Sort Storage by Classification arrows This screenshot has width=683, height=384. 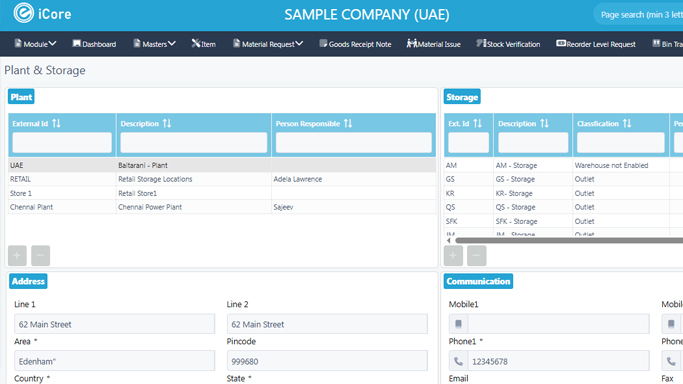click(627, 124)
